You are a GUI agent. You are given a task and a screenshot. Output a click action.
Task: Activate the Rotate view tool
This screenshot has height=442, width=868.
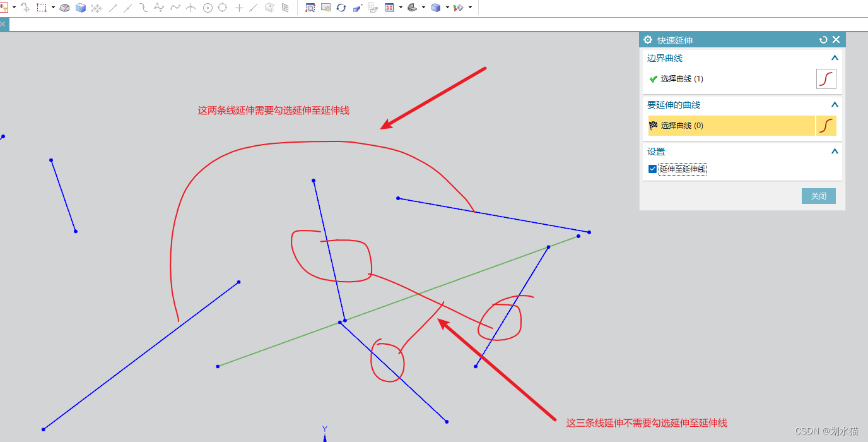(341, 8)
